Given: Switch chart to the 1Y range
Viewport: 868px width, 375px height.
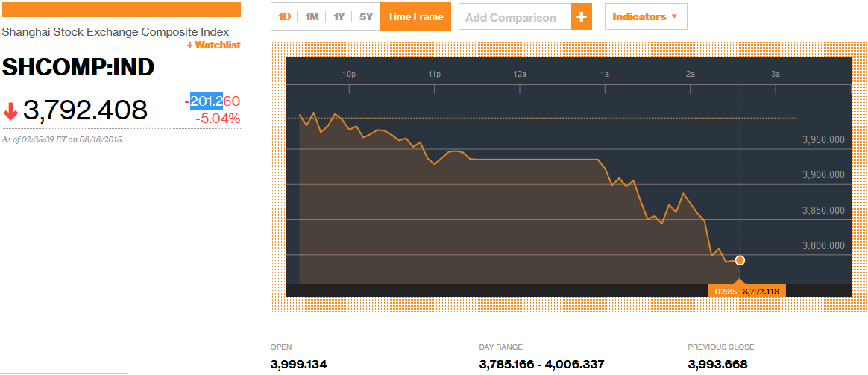Looking at the screenshot, I should click(339, 16).
